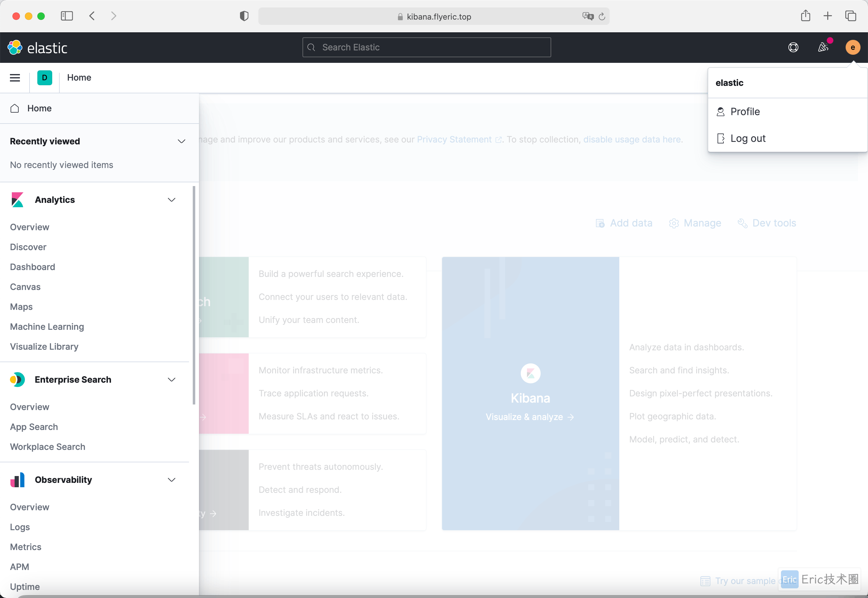This screenshot has height=598, width=868.
Task: Click the Manage link
Action: tap(695, 223)
